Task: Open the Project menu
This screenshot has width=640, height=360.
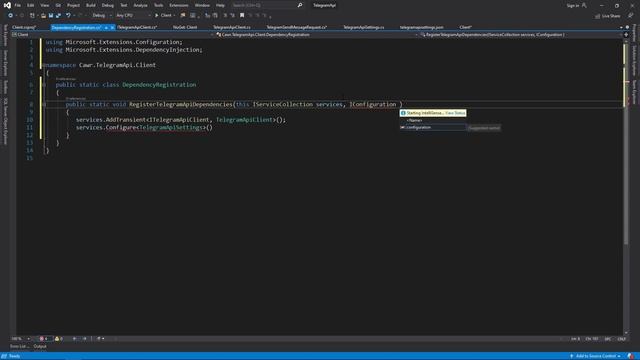Action: coord(73,5)
